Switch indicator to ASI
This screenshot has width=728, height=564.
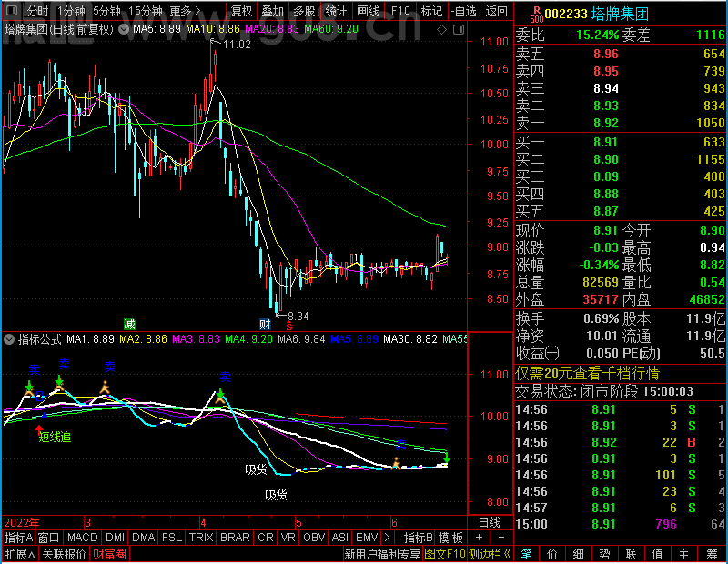(339, 538)
